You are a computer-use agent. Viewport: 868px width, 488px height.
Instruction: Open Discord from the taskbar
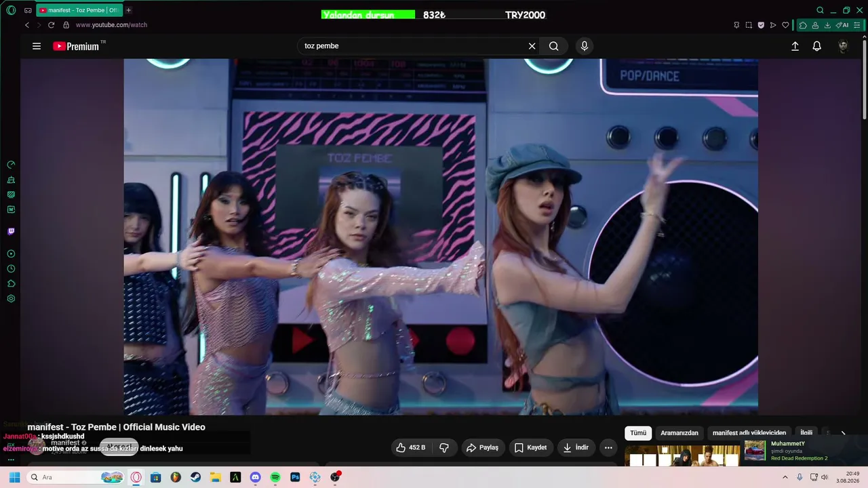255,477
